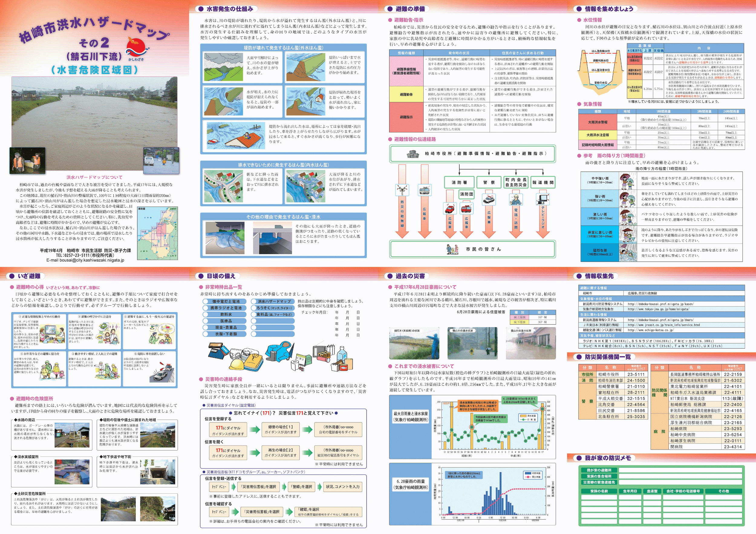Click the red fire van under 消防団

pyautogui.click(x=466, y=209)
